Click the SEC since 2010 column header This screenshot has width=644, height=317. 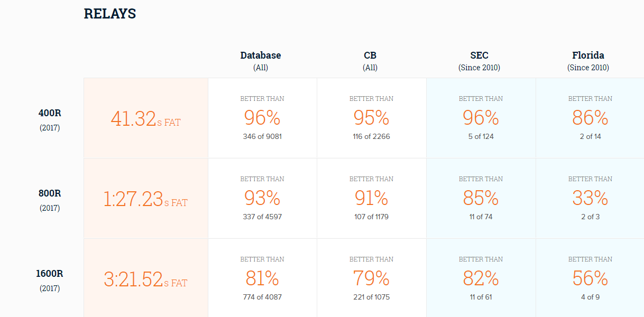pos(479,61)
